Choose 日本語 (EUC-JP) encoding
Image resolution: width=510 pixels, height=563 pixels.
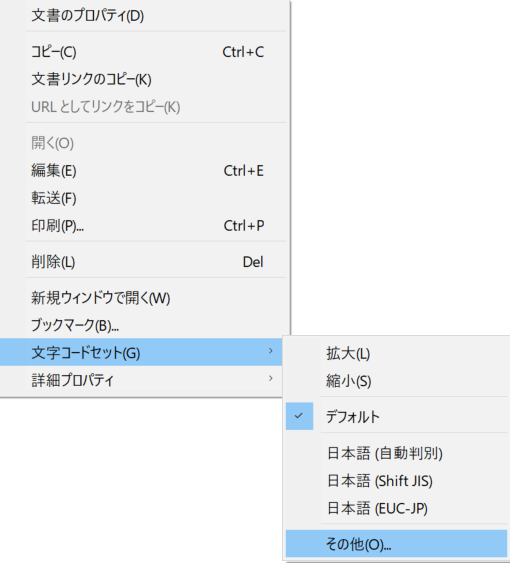[x=397, y=508]
